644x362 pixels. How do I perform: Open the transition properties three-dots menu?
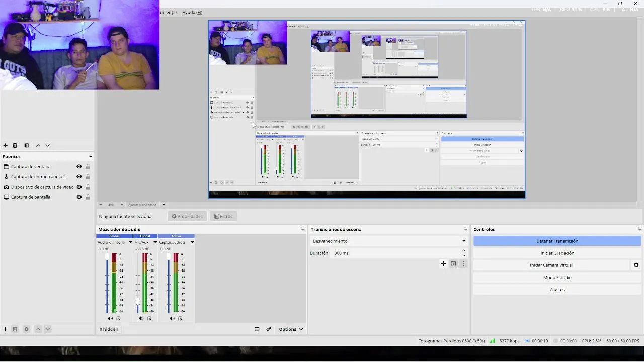(463, 264)
